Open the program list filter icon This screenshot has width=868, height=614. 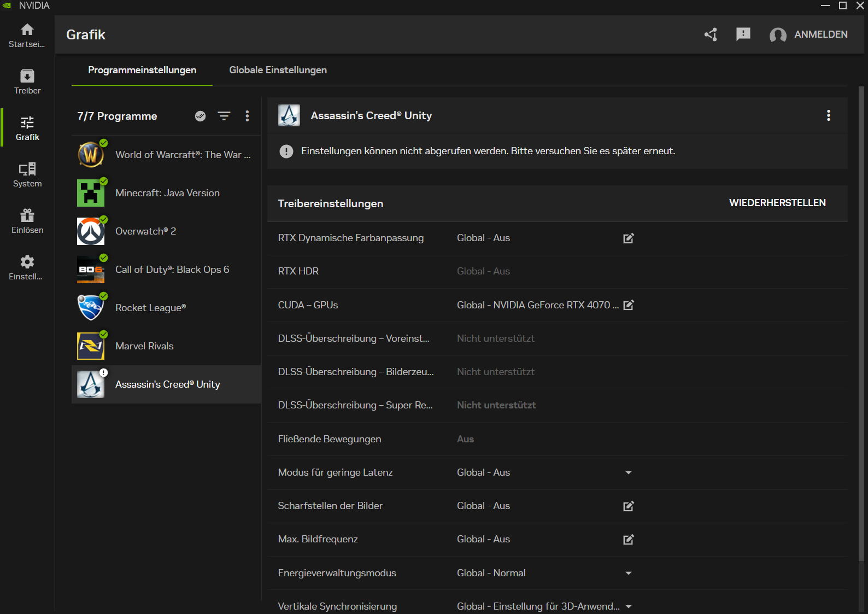[x=224, y=116]
